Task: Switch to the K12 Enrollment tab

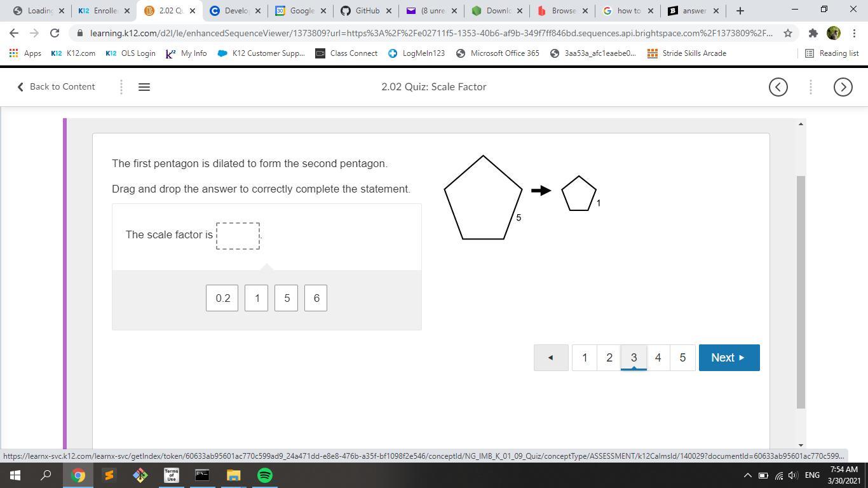Action: [x=104, y=11]
